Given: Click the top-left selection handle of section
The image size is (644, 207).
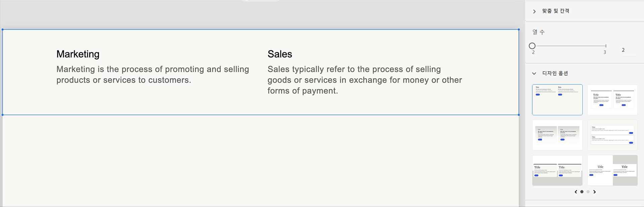Looking at the screenshot, I should pyautogui.click(x=3, y=30).
